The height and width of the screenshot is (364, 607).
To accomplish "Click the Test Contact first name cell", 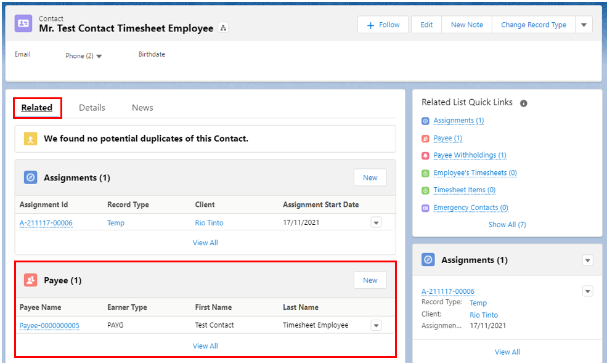I will [x=214, y=325].
